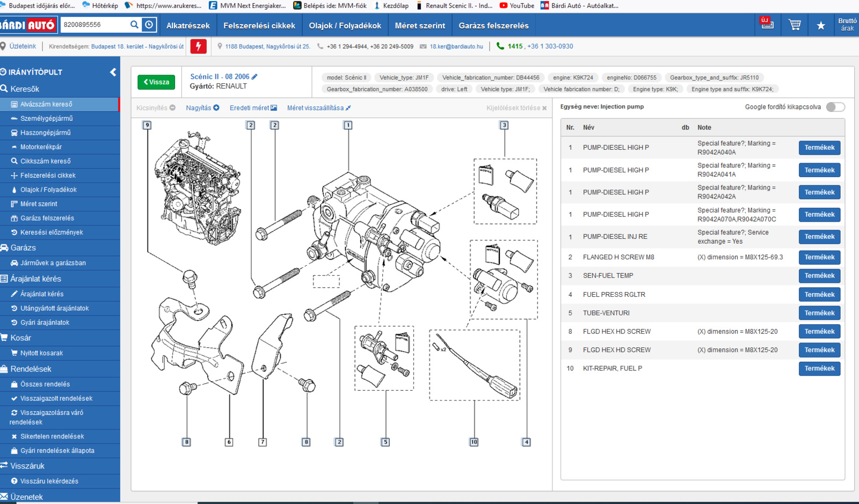Viewport: 859px width, 504px height.
Task: Toggle Google fordító switch
Action: coord(835,107)
